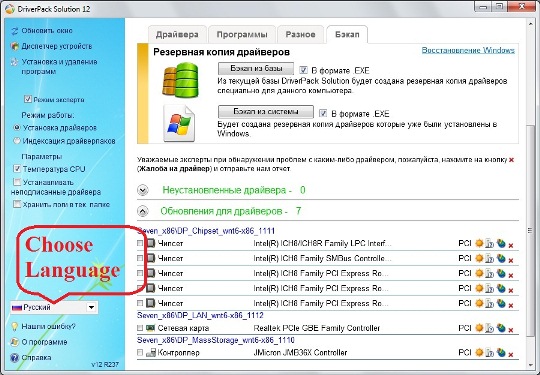
Task: Switch to the Программы tab
Action: pos(242,34)
